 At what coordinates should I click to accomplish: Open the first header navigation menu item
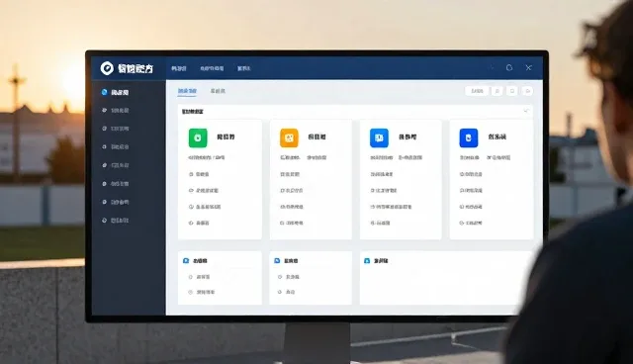[x=179, y=68]
